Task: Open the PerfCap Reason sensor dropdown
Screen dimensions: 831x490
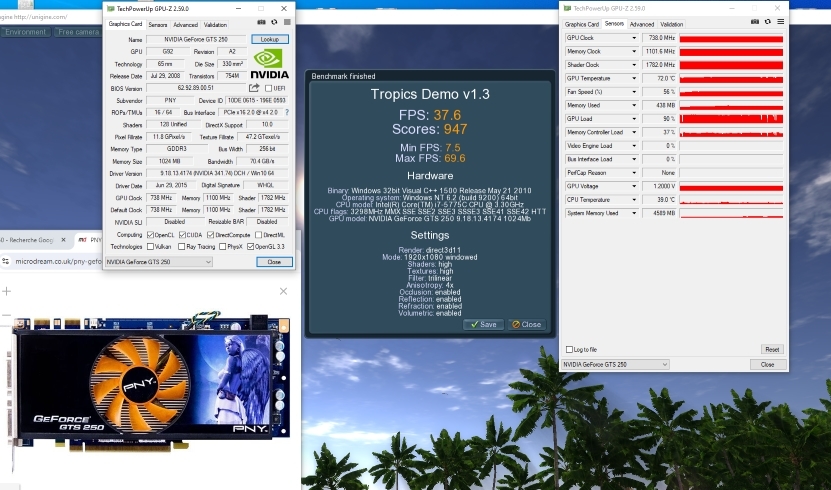Action: coord(634,173)
